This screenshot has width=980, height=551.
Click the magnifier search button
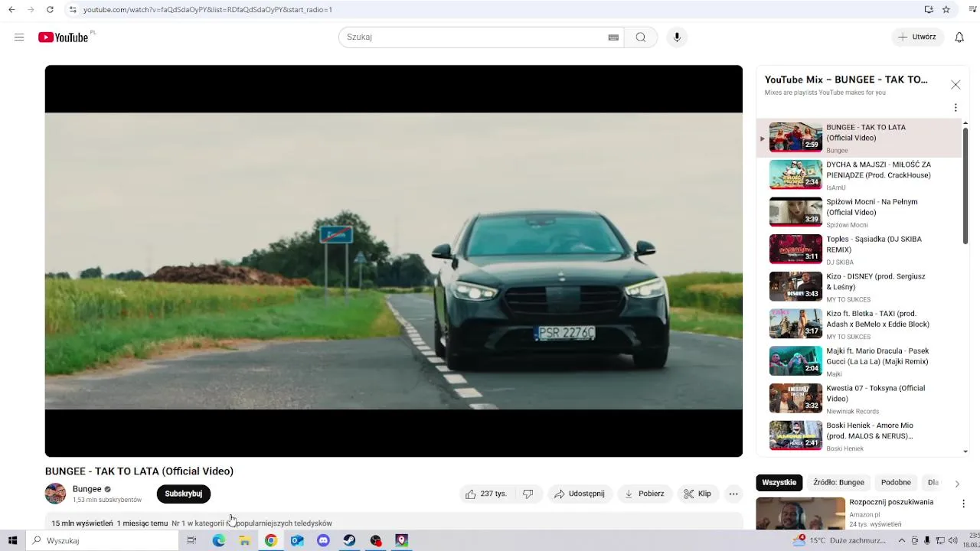point(641,37)
